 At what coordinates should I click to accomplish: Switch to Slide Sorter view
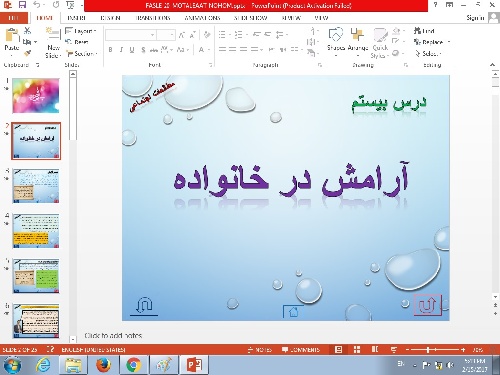(357, 349)
